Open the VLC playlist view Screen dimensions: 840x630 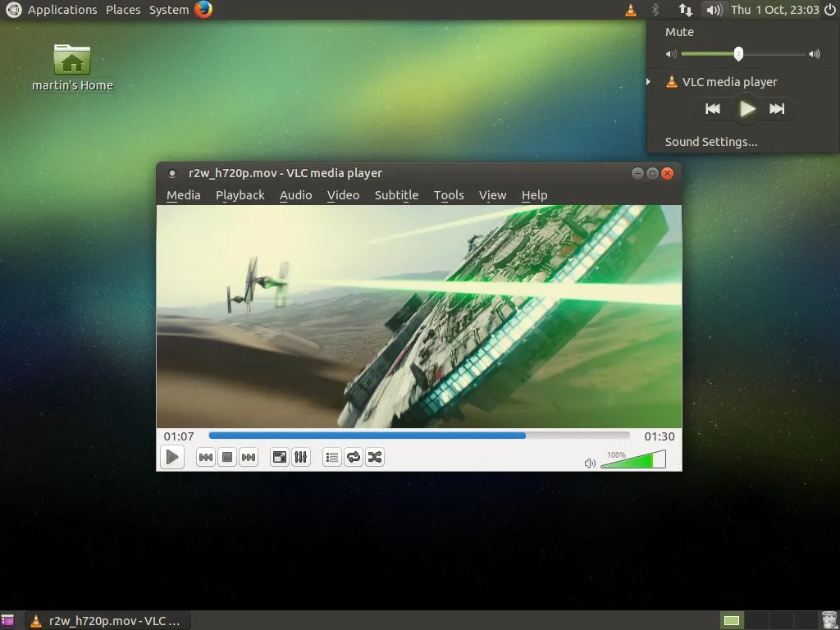(332, 457)
